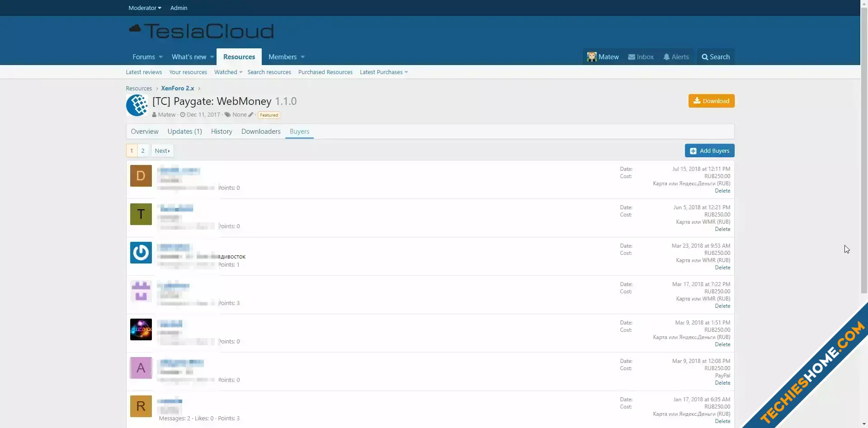Open buyer avatar letter R
This screenshot has height=428, width=868.
[x=141, y=406]
